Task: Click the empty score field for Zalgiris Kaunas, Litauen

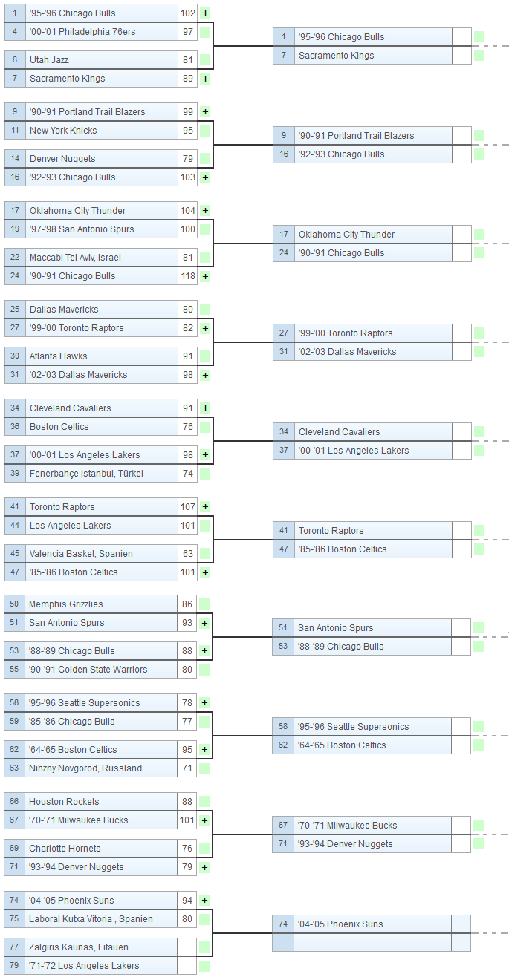Action: [187, 947]
